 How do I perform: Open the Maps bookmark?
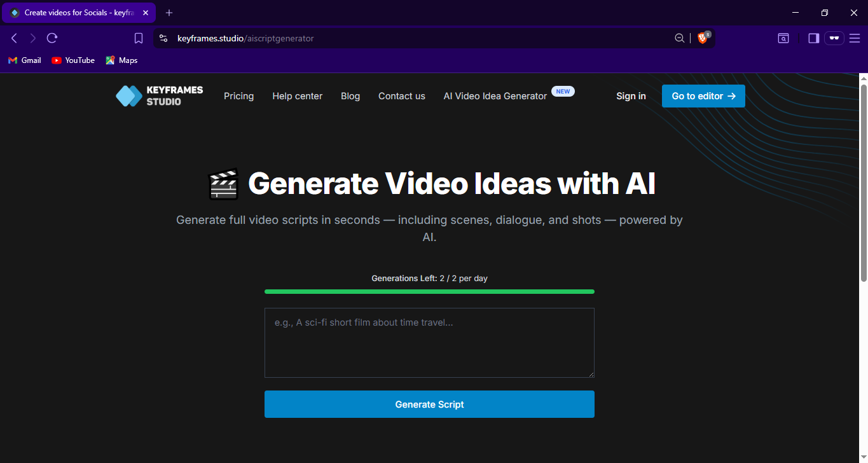click(x=121, y=60)
